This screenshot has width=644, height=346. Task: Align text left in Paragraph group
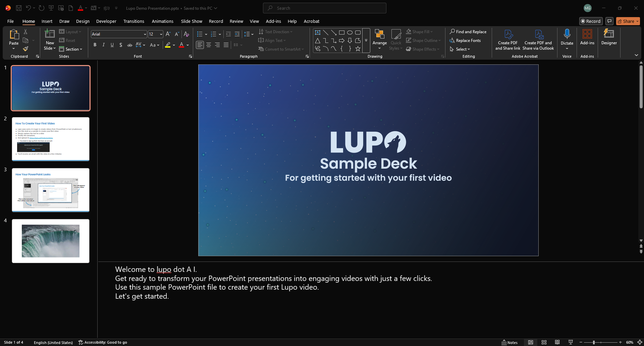coord(200,45)
